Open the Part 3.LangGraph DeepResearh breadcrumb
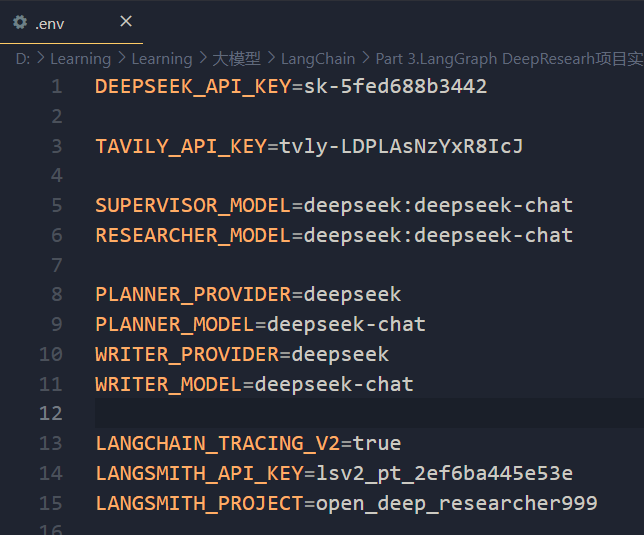Viewport: 644px width, 535px height. pos(509,59)
